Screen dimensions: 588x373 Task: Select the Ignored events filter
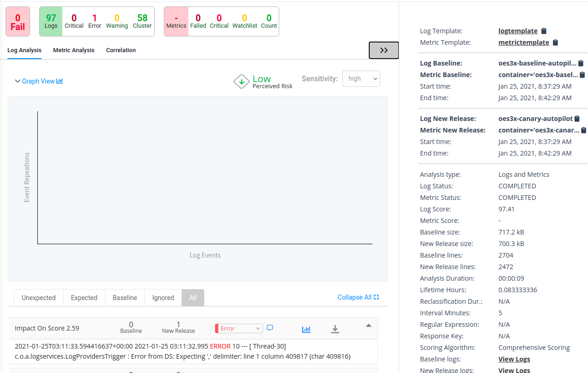point(162,298)
